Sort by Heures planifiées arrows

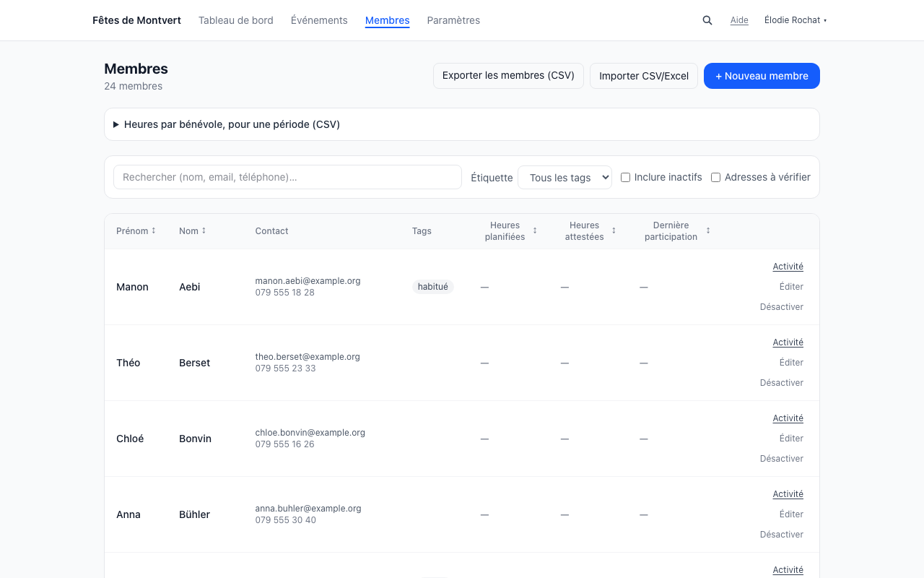[535, 231]
